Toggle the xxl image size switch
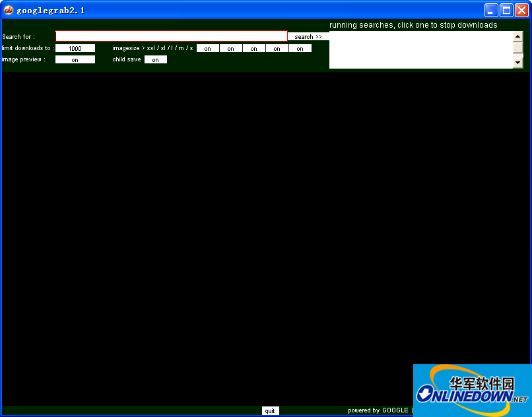The height and width of the screenshot is (417, 532). tap(208, 48)
